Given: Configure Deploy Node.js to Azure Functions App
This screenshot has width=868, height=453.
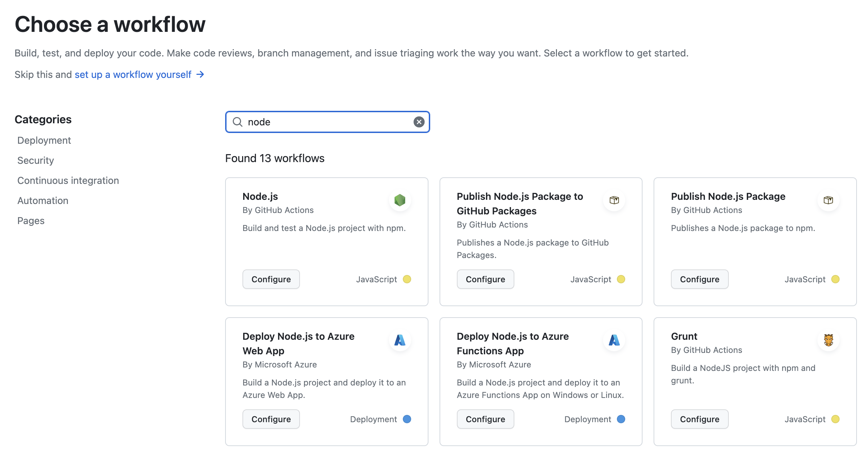Looking at the screenshot, I should [485, 419].
